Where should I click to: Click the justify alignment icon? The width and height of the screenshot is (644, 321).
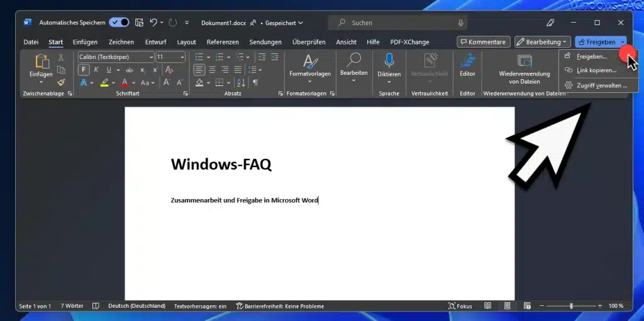coord(238,70)
